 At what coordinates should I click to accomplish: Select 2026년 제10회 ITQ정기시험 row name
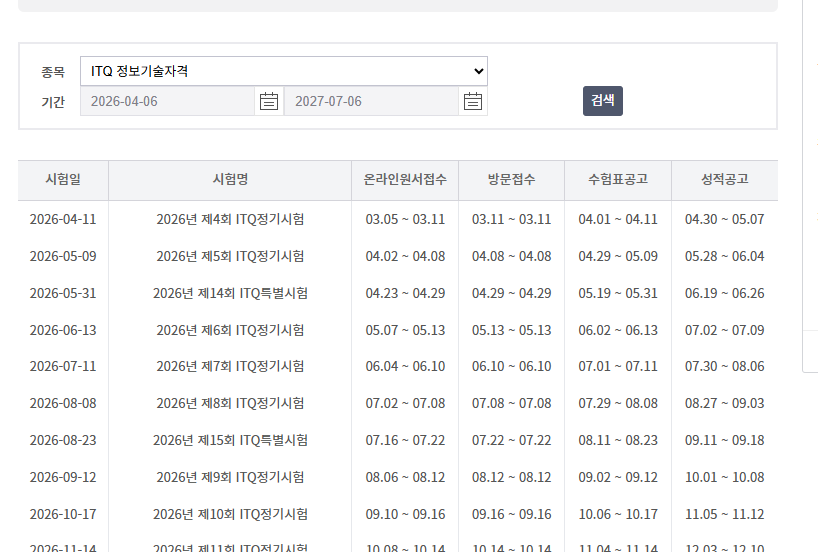pyautogui.click(x=230, y=514)
